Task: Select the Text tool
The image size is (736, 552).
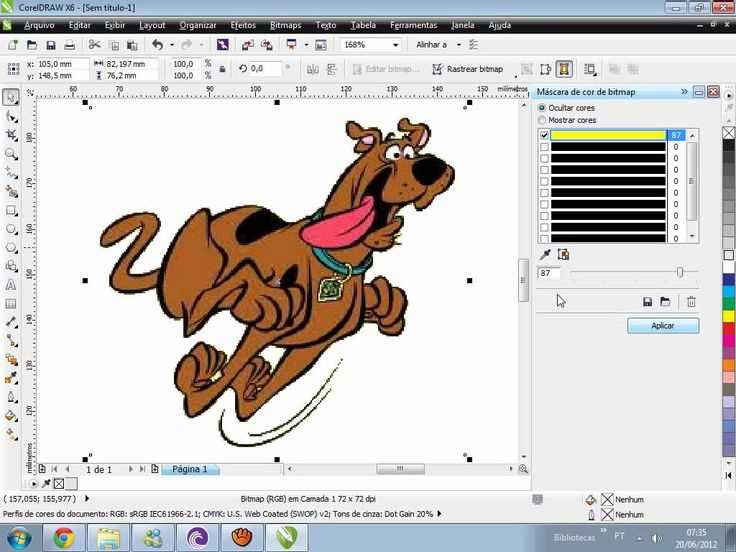Action: click(x=11, y=285)
